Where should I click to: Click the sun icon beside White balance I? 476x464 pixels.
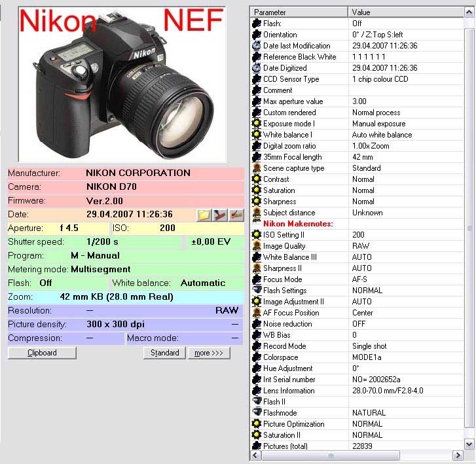(257, 134)
